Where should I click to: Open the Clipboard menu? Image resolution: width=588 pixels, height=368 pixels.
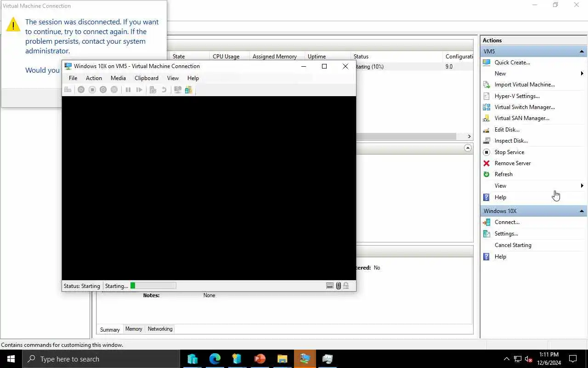point(147,78)
